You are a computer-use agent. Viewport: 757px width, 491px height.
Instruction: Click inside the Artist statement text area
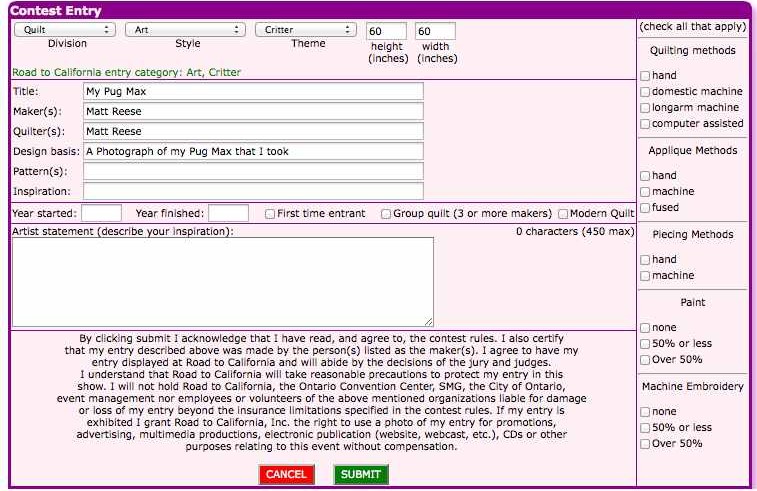coord(223,282)
